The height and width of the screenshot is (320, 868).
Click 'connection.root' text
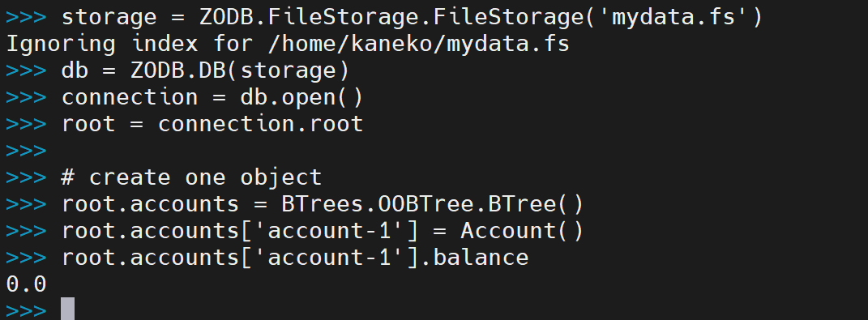coord(260,124)
